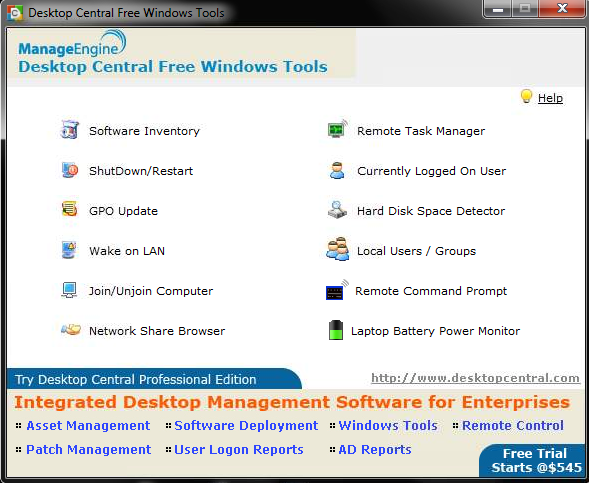Visit the http://www.desktopcentral.com link
Screen dimensions: 589x483
(475, 378)
